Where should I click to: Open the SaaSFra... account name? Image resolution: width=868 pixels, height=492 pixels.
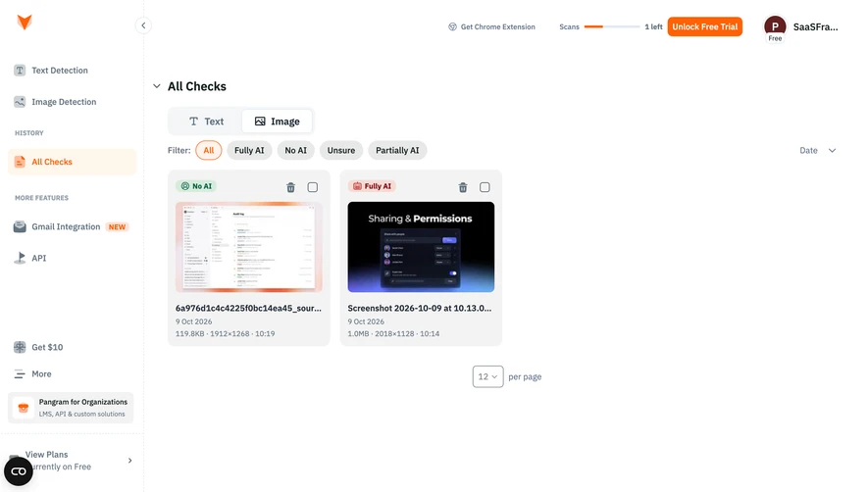click(815, 26)
